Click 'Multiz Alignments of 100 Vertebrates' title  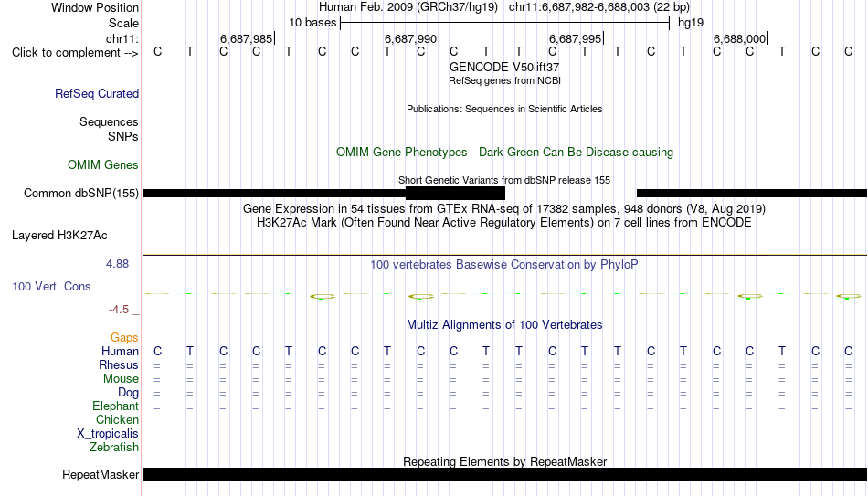tap(504, 325)
